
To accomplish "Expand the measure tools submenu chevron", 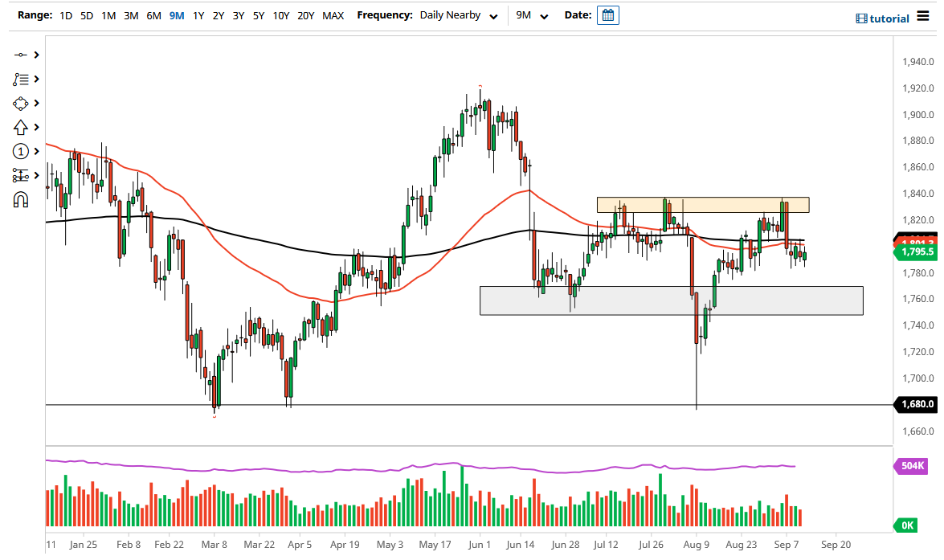I will coord(37,175).
